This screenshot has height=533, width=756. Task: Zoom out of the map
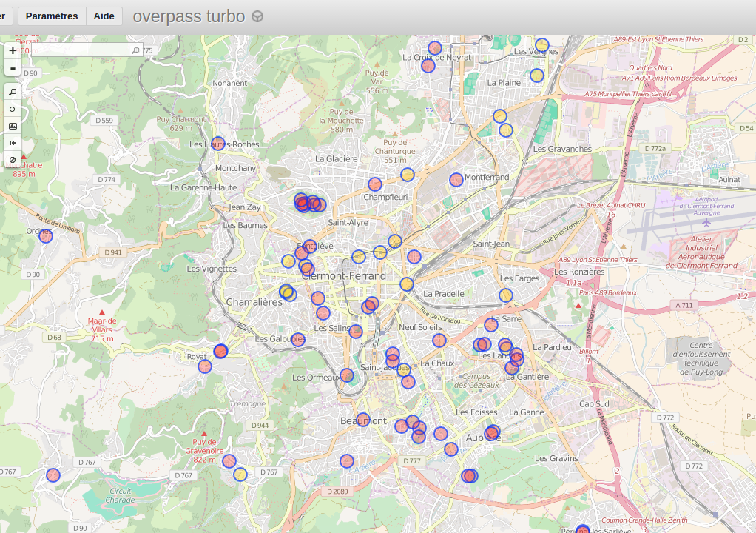tap(13, 68)
